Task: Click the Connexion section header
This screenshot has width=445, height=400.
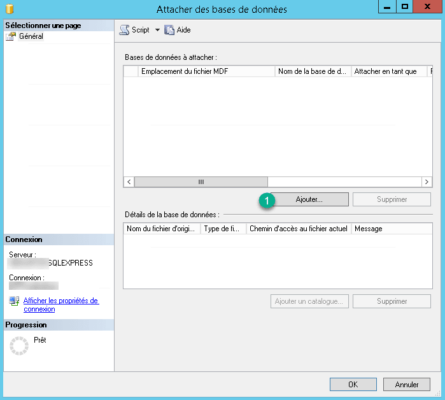Action: click(59, 239)
